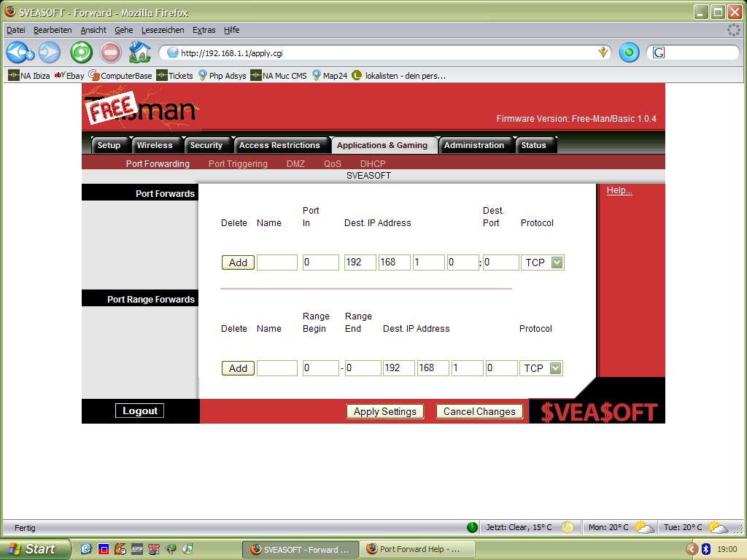This screenshot has width=747, height=560.
Task: Focus the Name field in Port Range Forwards
Action: coord(277,368)
